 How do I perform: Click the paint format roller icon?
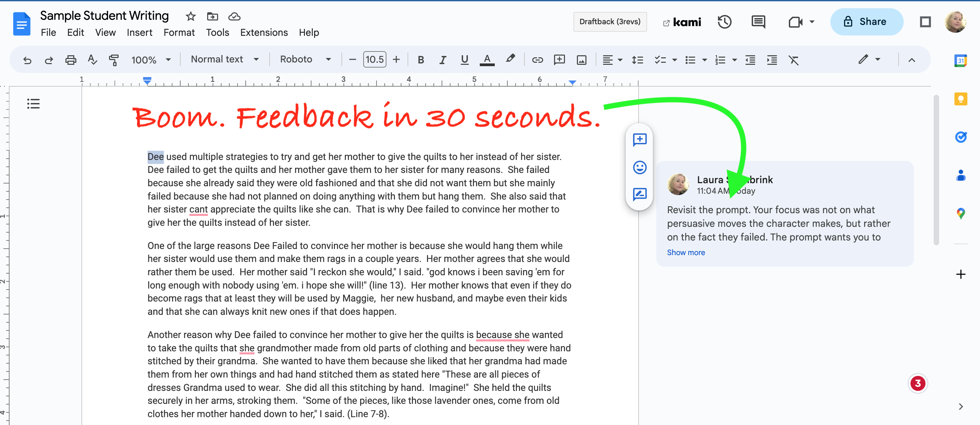click(113, 60)
